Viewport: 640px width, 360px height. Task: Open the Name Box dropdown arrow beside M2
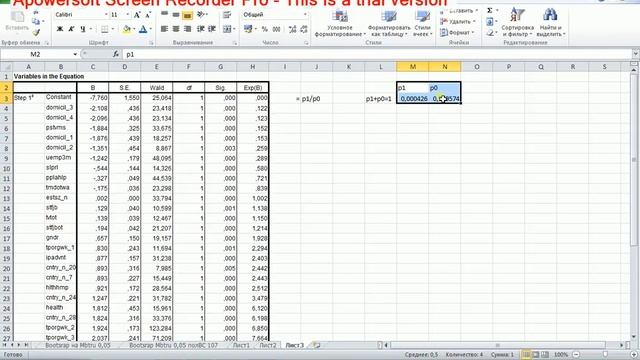75,54
